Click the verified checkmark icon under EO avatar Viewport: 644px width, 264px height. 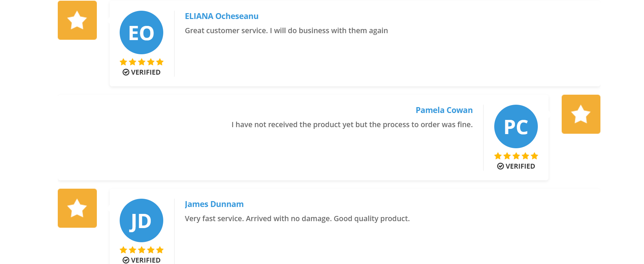tap(126, 72)
